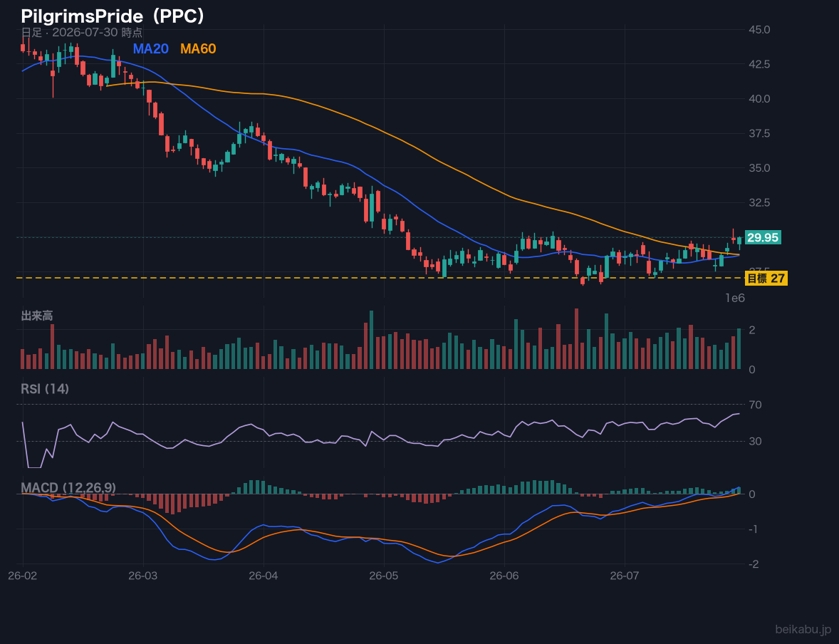Click the 29.95 current price tag
839x644 pixels.
tap(763, 238)
